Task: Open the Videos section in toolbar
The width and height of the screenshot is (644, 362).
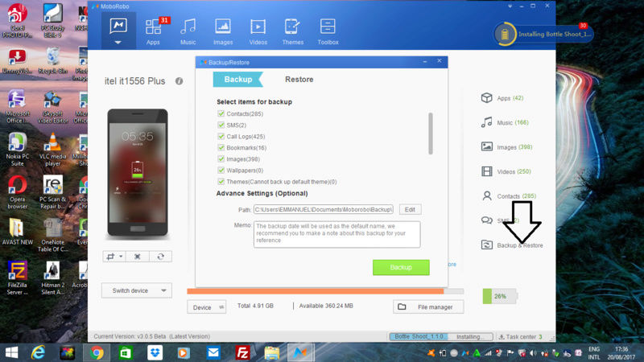Action: tap(258, 31)
